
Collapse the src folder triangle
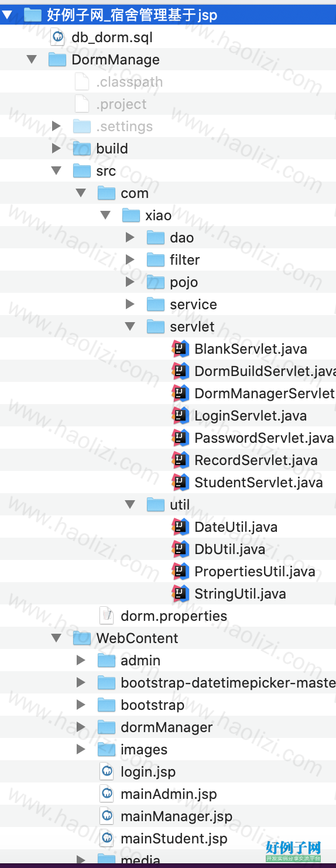pyautogui.click(x=56, y=171)
